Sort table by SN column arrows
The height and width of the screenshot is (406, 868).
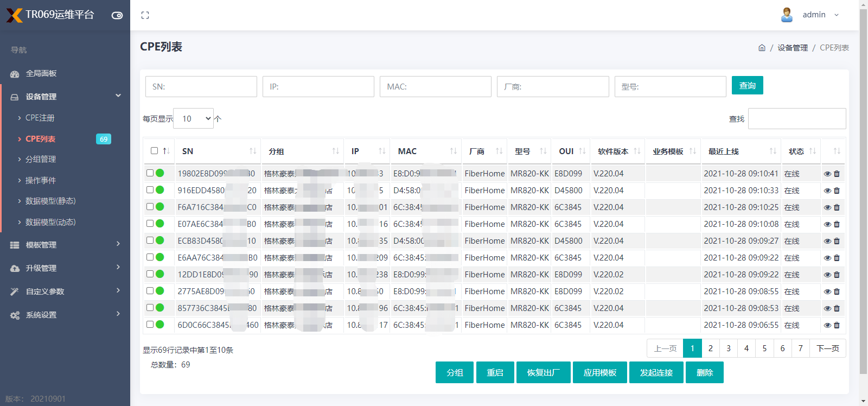[x=253, y=151]
